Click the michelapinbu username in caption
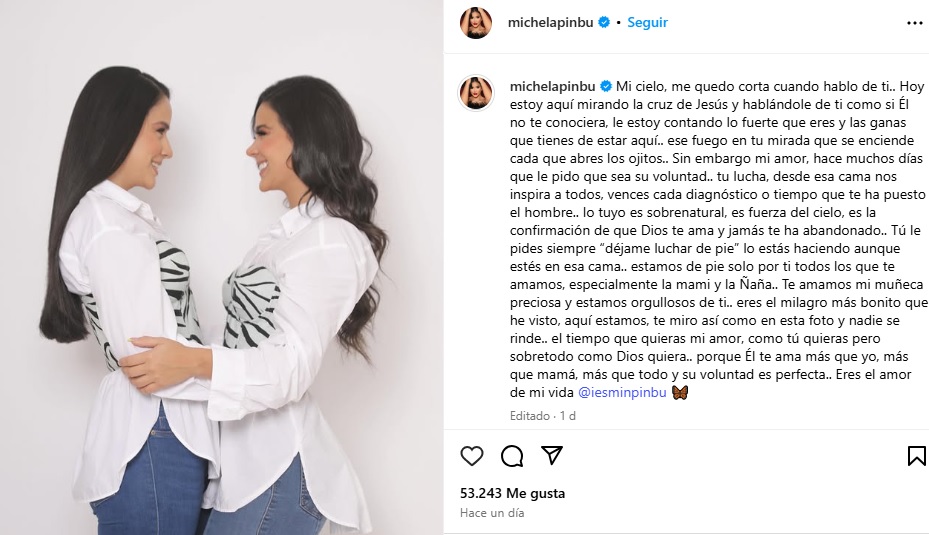Viewport: 929px width, 535px height. [552, 87]
